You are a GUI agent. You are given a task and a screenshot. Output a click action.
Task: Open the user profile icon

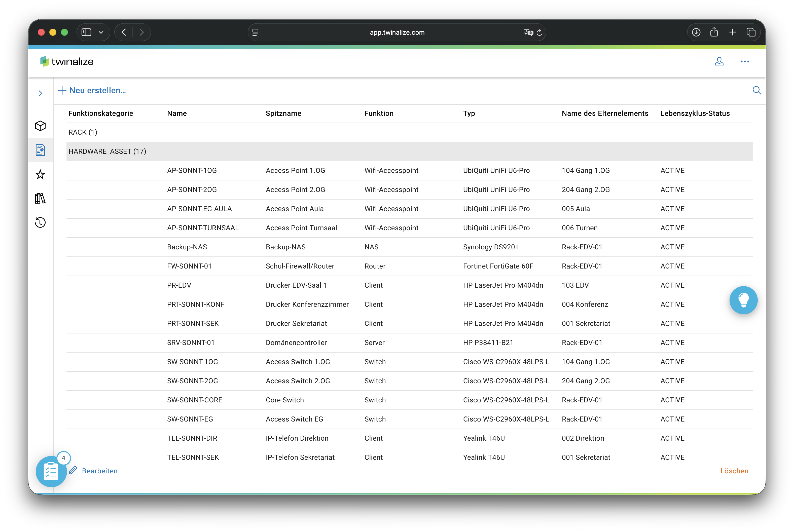pyautogui.click(x=719, y=61)
